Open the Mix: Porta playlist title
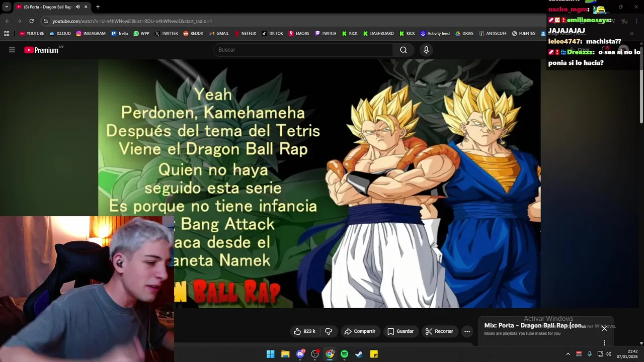The height and width of the screenshot is (362, 644). pos(535,325)
